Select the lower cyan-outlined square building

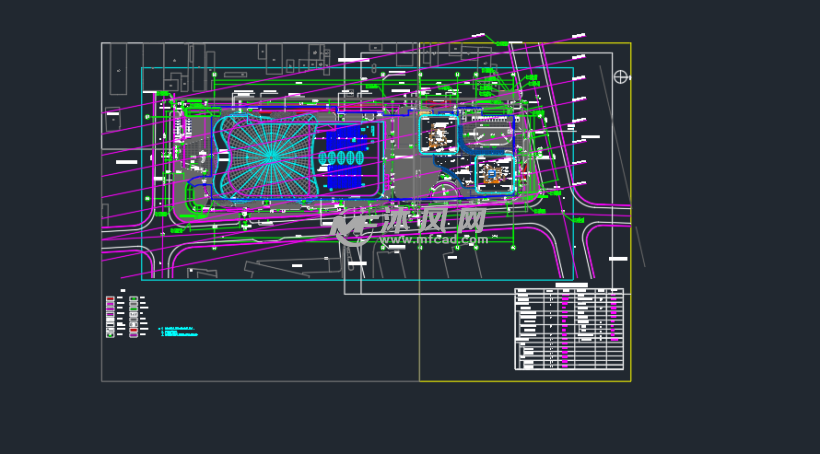pos(494,174)
